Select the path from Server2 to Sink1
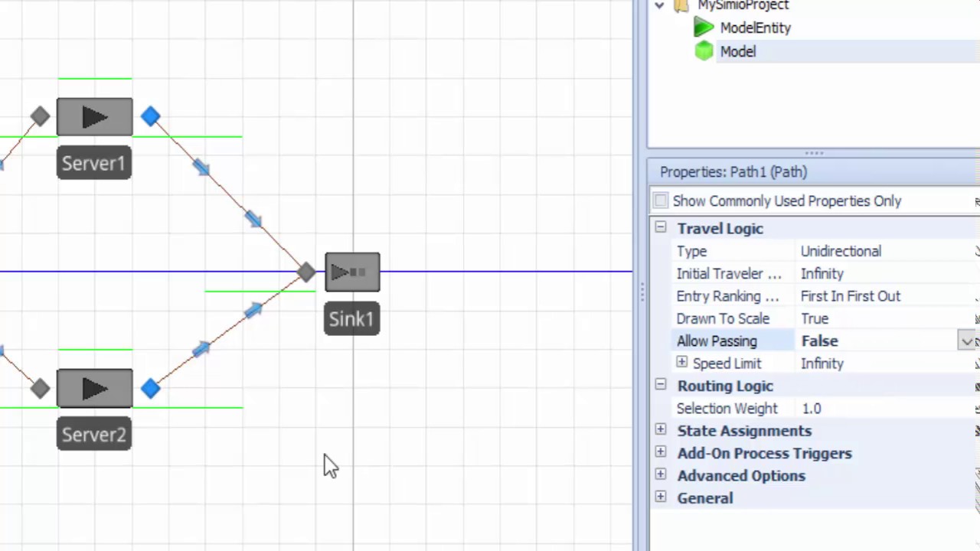 coord(228,330)
